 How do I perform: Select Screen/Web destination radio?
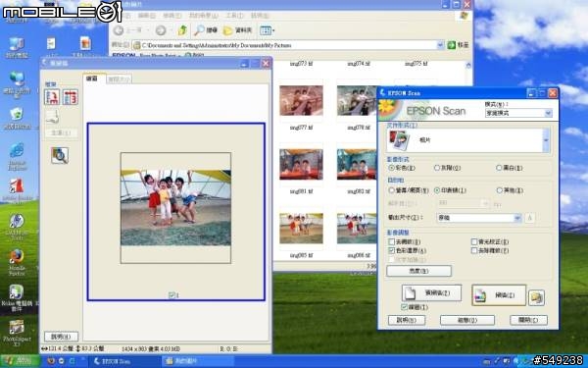[x=391, y=190]
